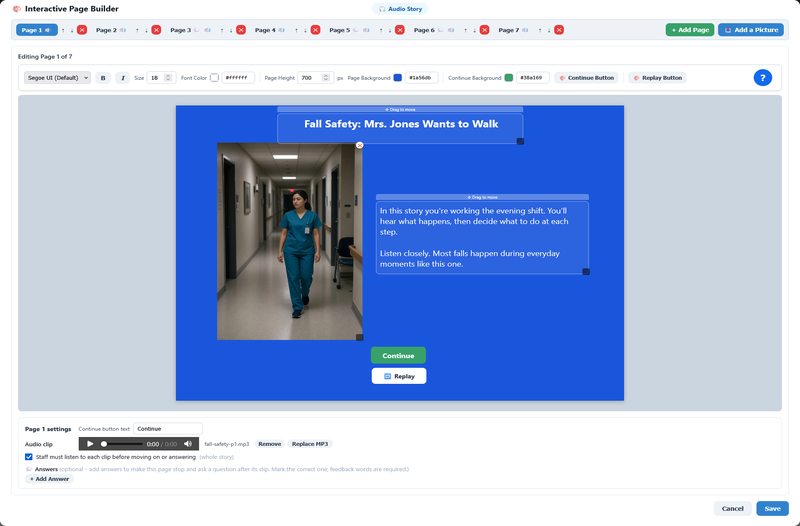
Task: Switch to the Page 7 tab
Action: 513,30
